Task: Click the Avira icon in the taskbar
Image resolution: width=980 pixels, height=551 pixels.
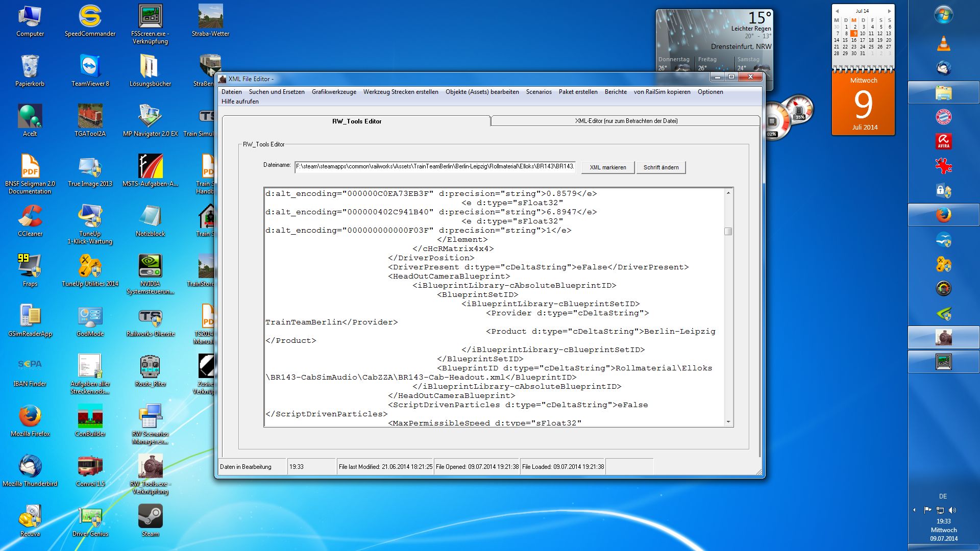Action: 943,141
